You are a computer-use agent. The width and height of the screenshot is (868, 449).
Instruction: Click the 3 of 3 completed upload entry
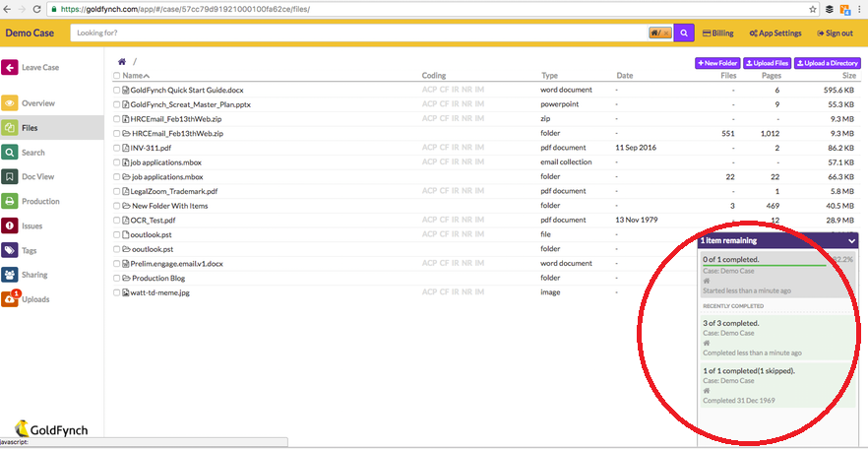(778, 337)
